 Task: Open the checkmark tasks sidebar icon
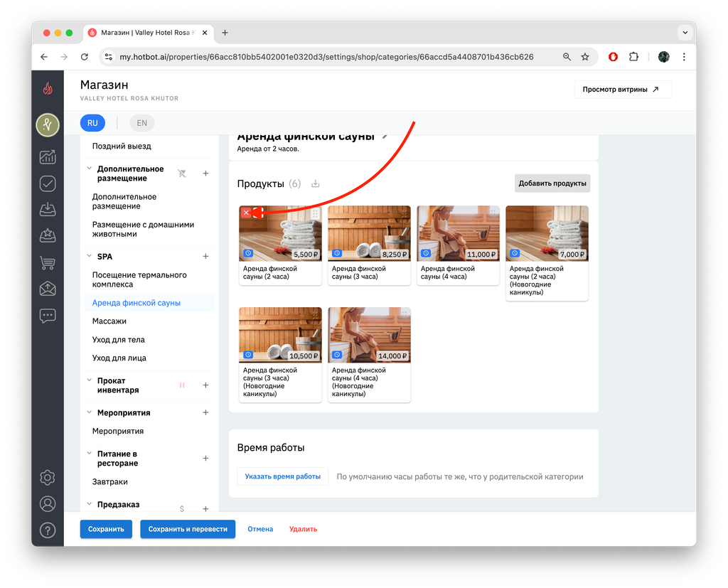pyautogui.click(x=48, y=183)
